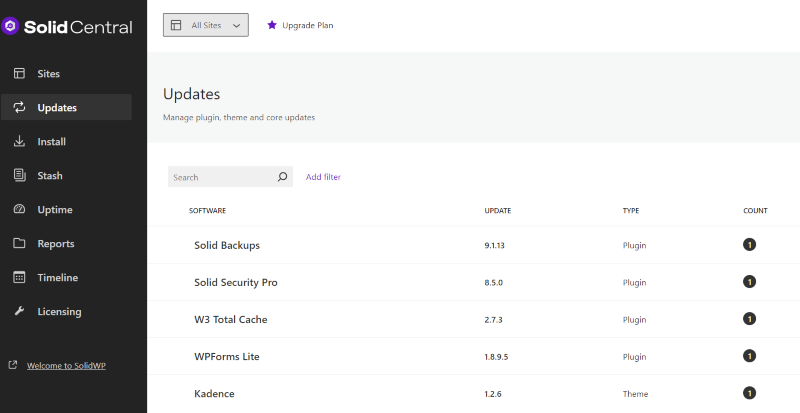This screenshot has width=800, height=413.
Task: View the Timeline section
Action: 66,277
